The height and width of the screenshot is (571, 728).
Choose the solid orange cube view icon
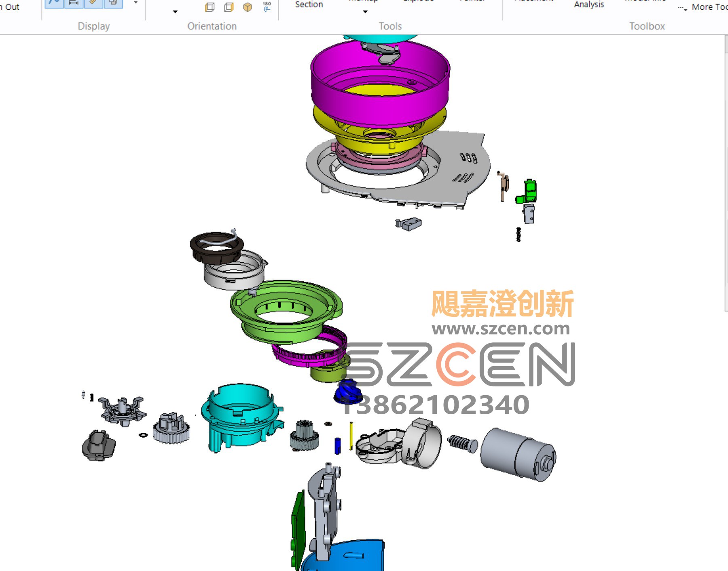(x=248, y=7)
